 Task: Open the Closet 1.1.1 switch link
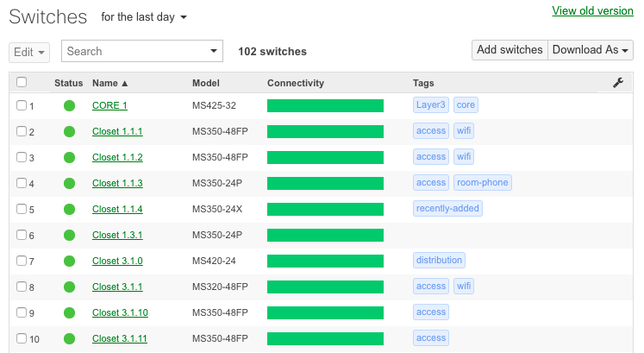117,131
